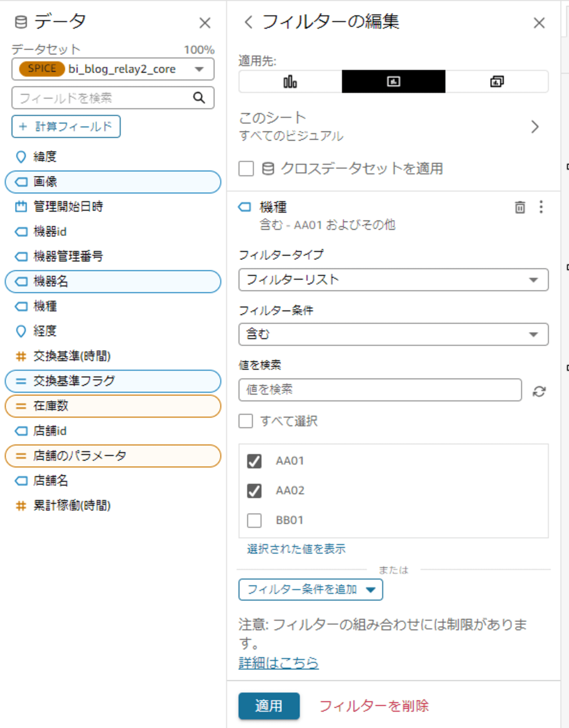Select the 交換基準(時間) numeric field
Image resolution: width=569 pixels, height=728 pixels.
coord(113,356)
